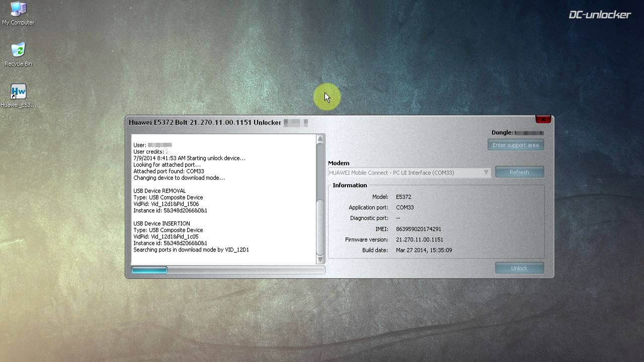
Task: Click the Enter support area button
Action: 515,145
